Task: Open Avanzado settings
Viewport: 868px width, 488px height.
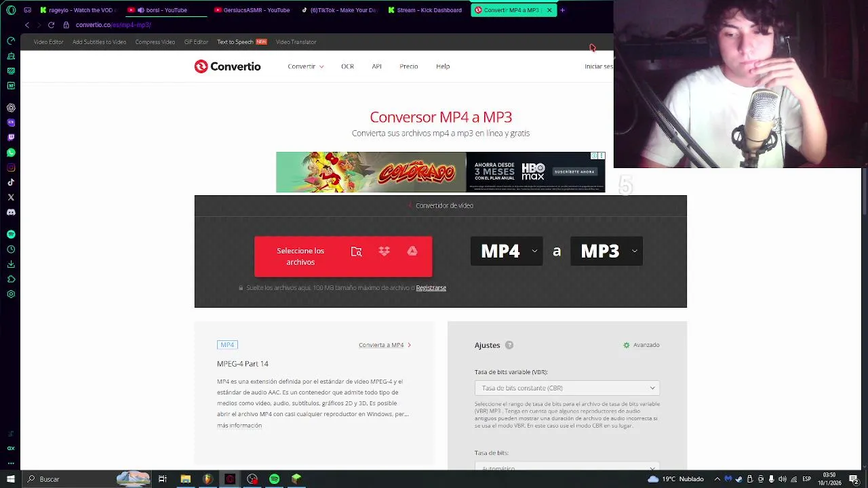Action: 642,345
